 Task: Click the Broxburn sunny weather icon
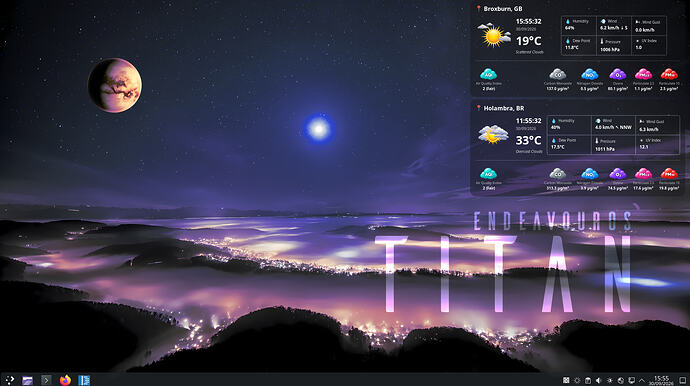pos(493,35)
